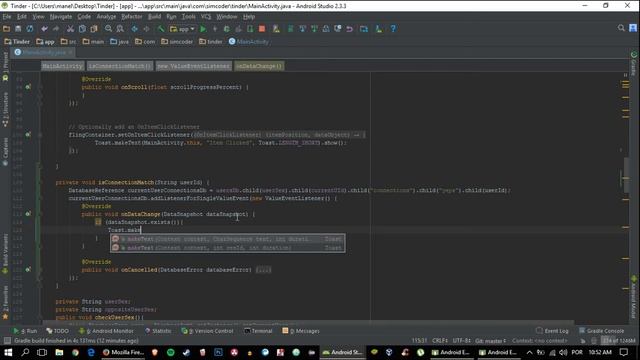Select second makeText suggestion with int resId
This screenshot has height=360, width=640.
pos(228,248)
